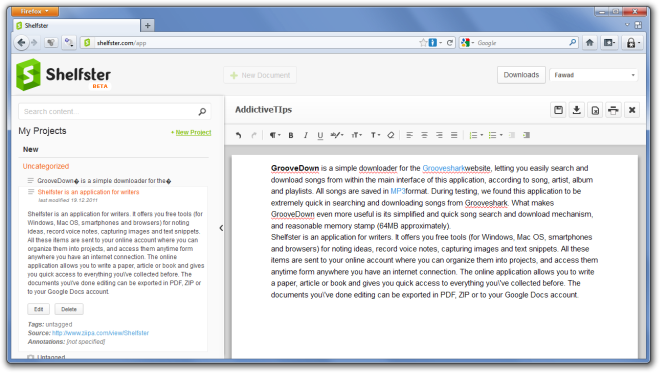660x373 pixels.
Task: Open the paragraph style dropdown
Action: 274,135
